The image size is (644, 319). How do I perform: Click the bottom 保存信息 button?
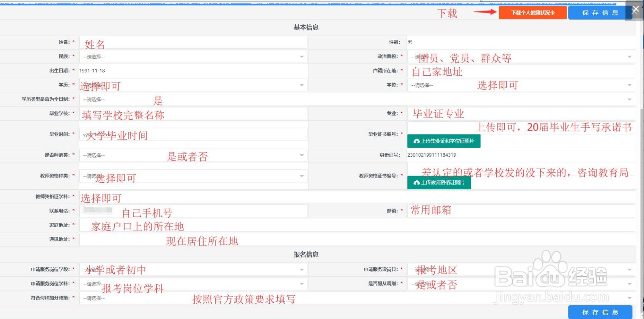click(600, 312)
